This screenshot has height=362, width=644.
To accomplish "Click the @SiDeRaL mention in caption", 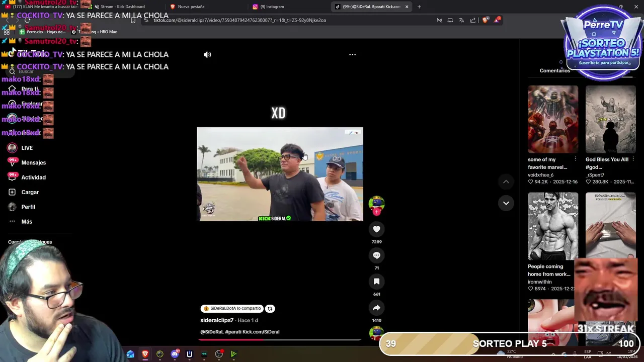I will pyautogui.click(x=211, y=332).
